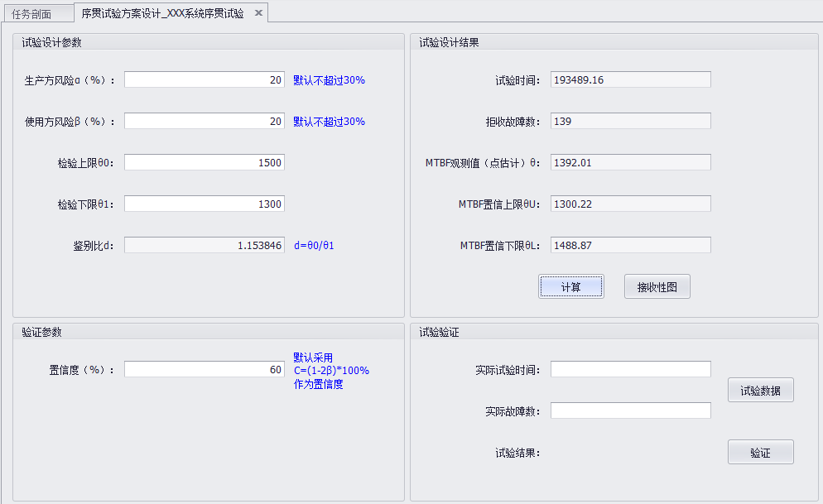The image size is (823, 504).
Task: Select the 试验时间 result field showing 193489.16
Action: (630, 79)
